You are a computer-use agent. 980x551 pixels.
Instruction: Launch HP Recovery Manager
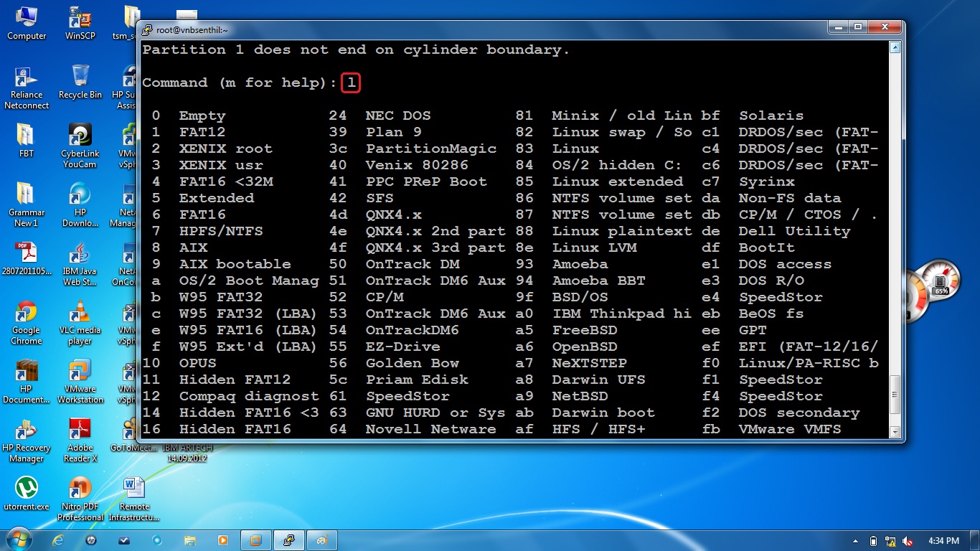click(x=26, y=430)
